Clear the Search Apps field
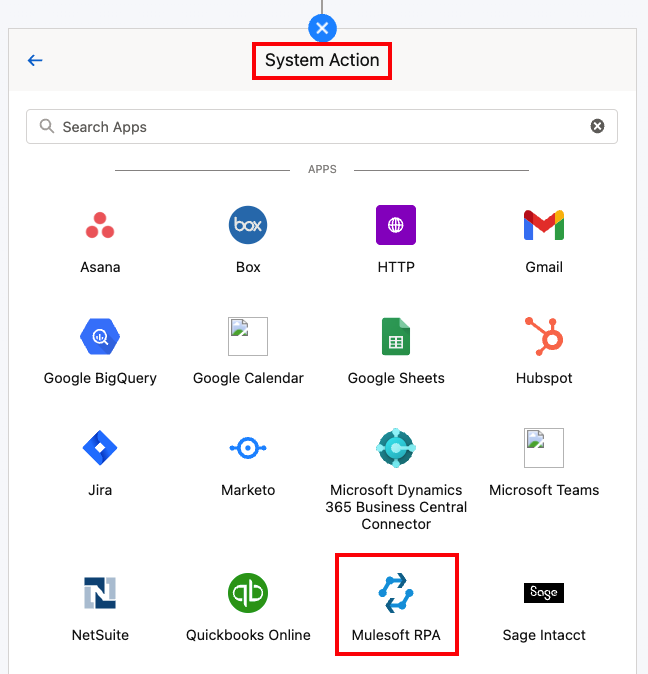The image size is (648, 674). click(x=597, y=126)
